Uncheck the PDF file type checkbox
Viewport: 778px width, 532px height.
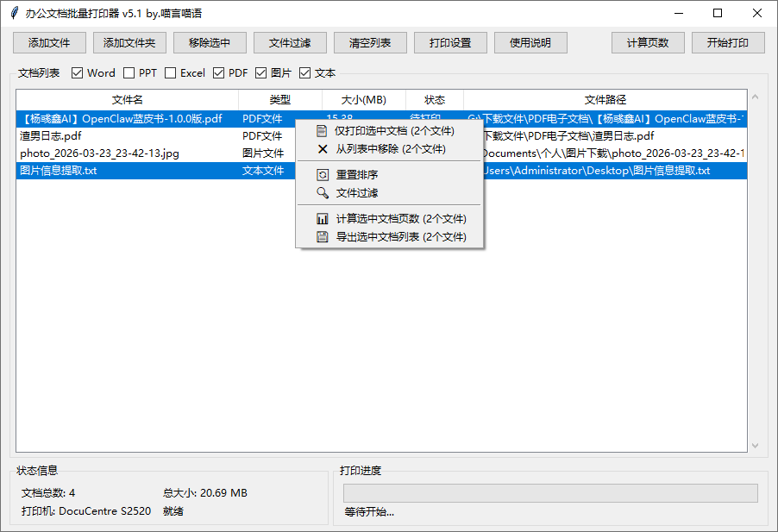tap(219, 73)
